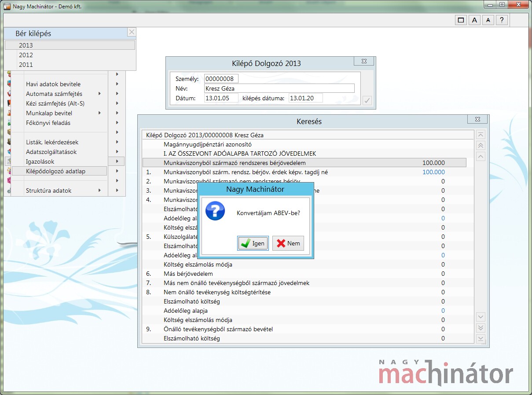Page up with double-chevron up button
Image resolution: width=532 pixels, height=395 pixels.
tap(481, 146)
